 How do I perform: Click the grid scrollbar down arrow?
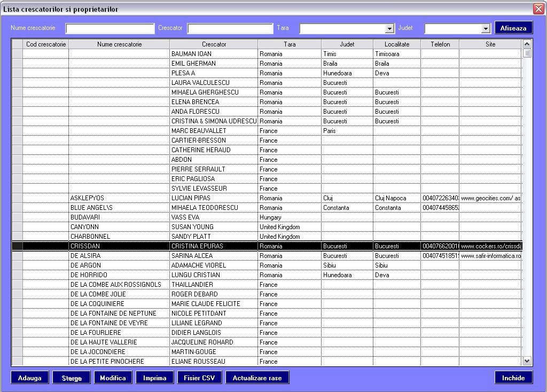tap(527, 361)
